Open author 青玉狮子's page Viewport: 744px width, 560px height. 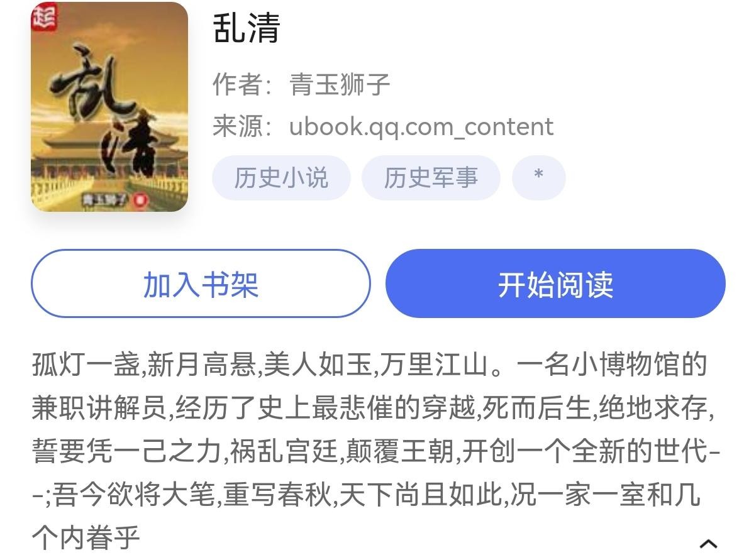click(339, 84)
